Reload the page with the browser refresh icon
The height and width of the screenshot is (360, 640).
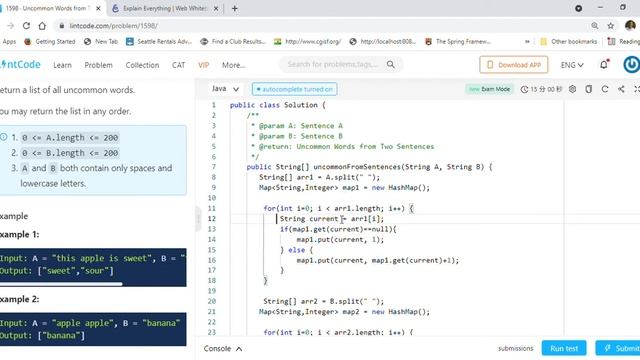(x=26, y=26)
